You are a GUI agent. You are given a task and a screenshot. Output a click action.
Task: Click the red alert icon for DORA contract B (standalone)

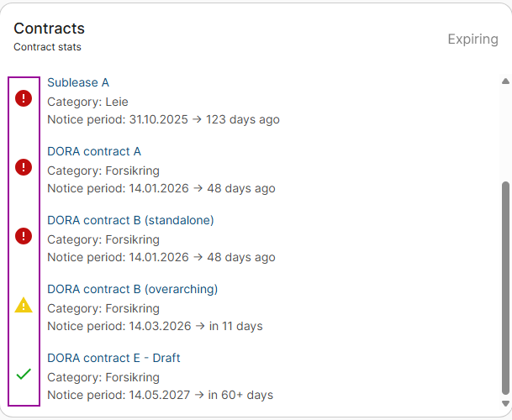tap(24, 236)
